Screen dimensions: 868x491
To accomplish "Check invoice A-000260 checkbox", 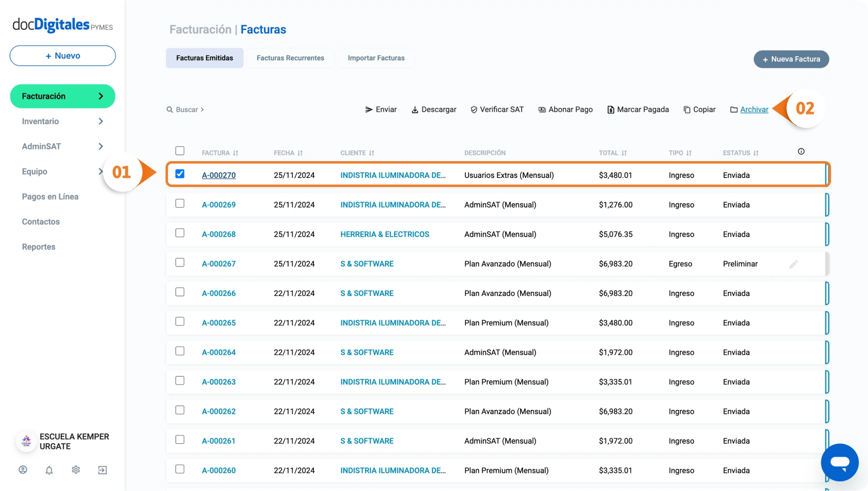I will click(x=180, y=469).
